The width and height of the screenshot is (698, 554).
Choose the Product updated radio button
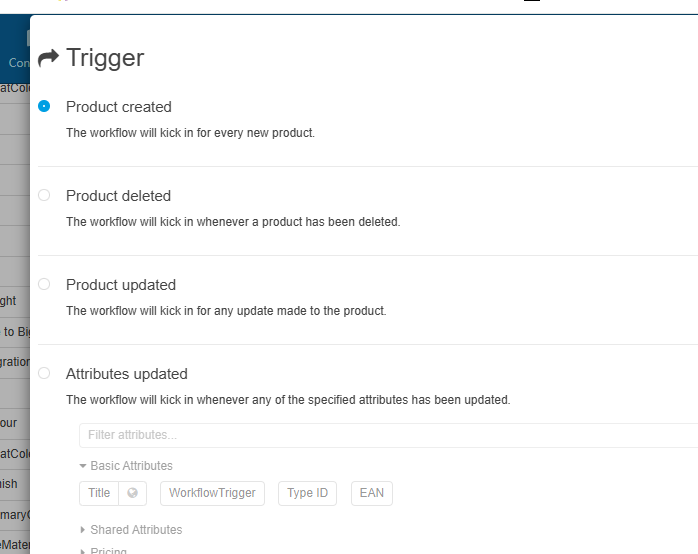point(44,284)
